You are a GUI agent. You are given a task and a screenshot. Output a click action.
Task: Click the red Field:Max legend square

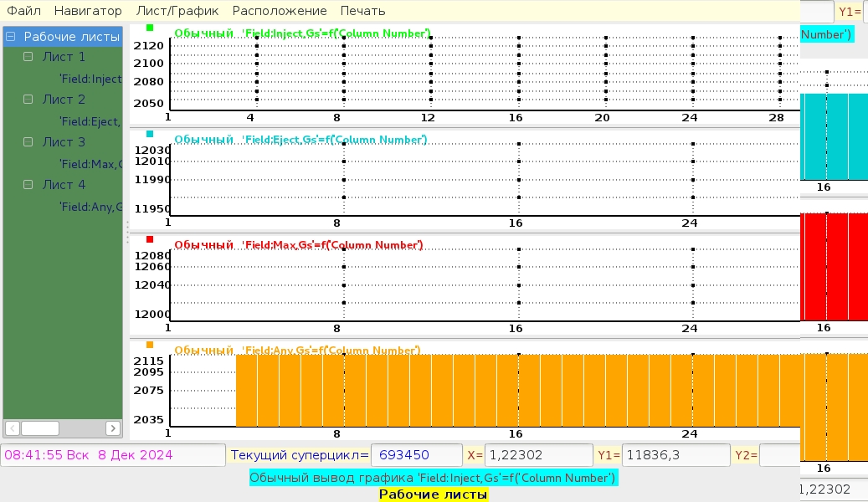click(x=150, y=239)
